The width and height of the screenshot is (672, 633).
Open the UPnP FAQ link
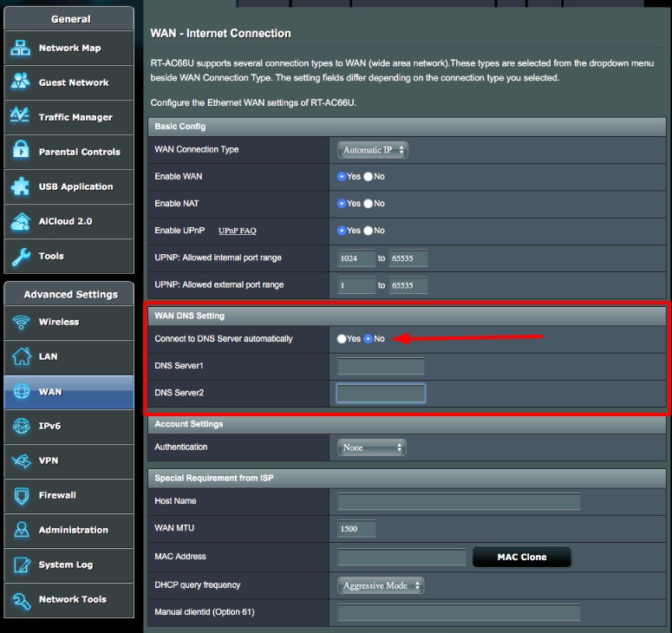(237, 231)
